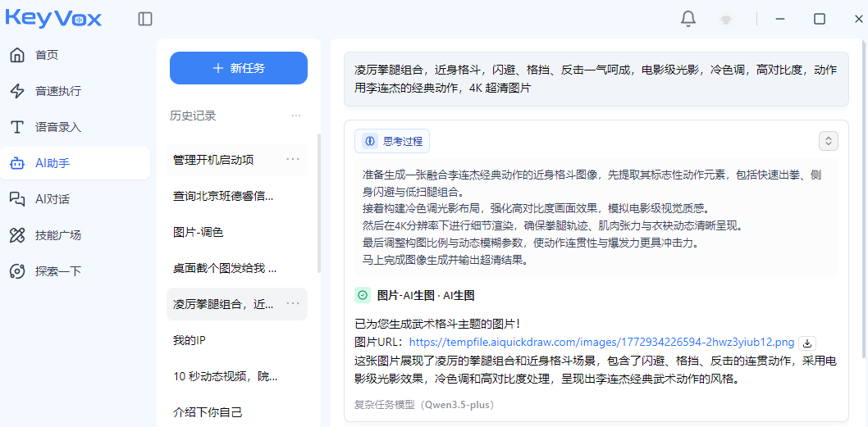Image resolution: width=868 pixels, height=427 pixels.
Task: Open options for 凌厉拳腿组合 history entry
Action: coord(293,304)
